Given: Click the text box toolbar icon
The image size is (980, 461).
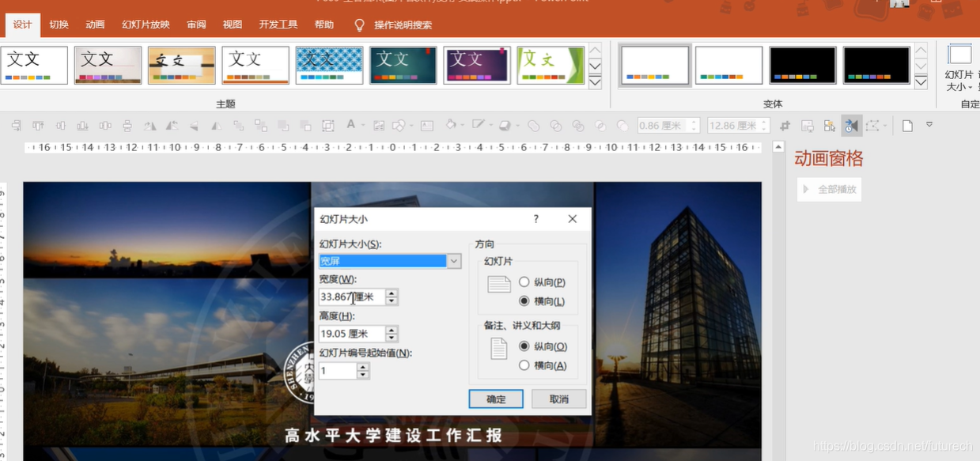Looking at the screenshot, I should coord(426,126).
